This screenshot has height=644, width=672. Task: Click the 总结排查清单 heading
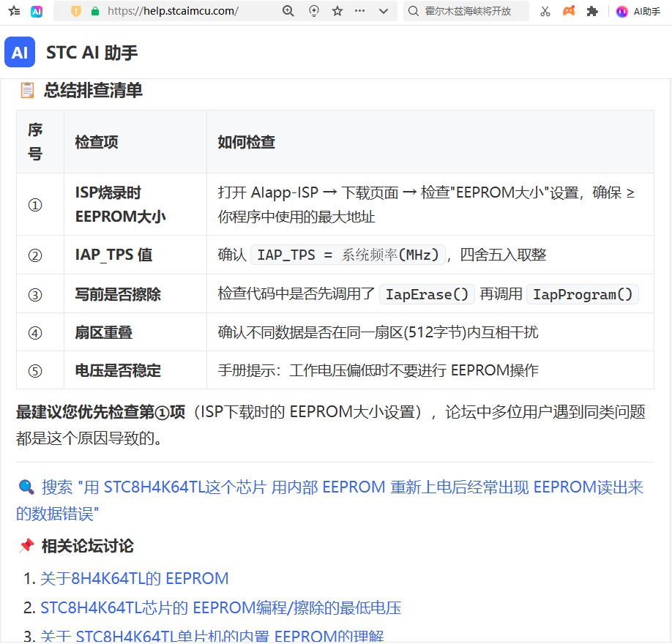tap(93, 91)
